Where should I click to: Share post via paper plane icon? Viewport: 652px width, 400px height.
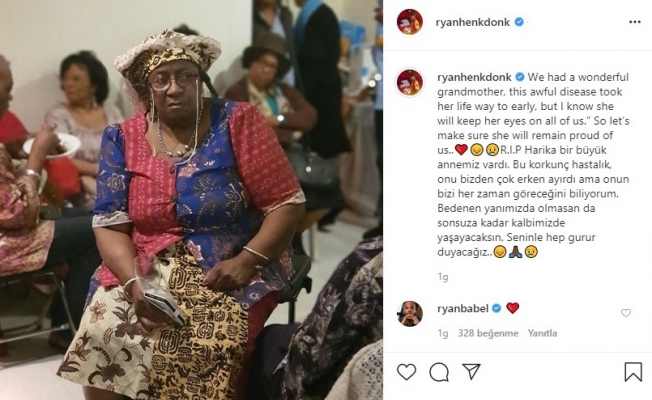coord(472,371)
